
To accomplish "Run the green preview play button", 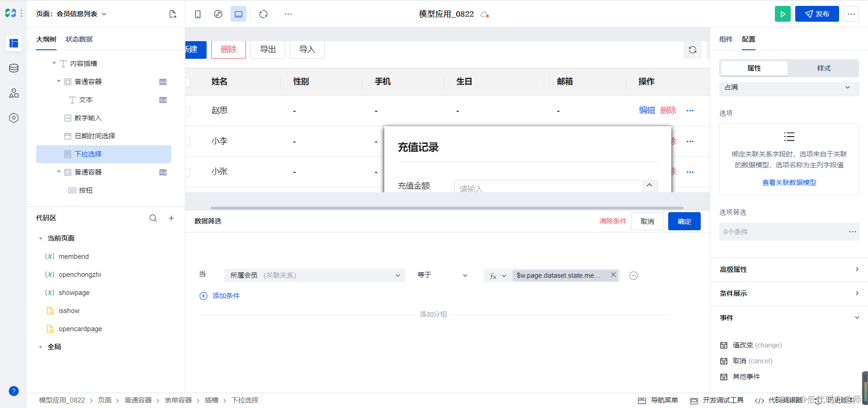I will (783, 14).
